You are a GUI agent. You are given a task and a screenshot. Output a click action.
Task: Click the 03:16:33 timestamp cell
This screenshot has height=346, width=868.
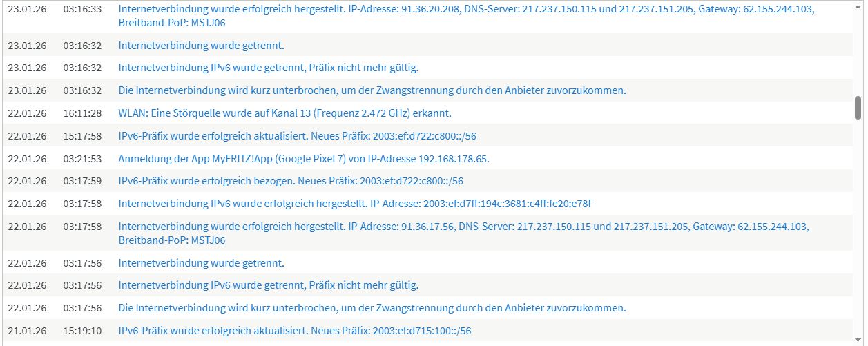pyautogui.click(x=82, y=10)
